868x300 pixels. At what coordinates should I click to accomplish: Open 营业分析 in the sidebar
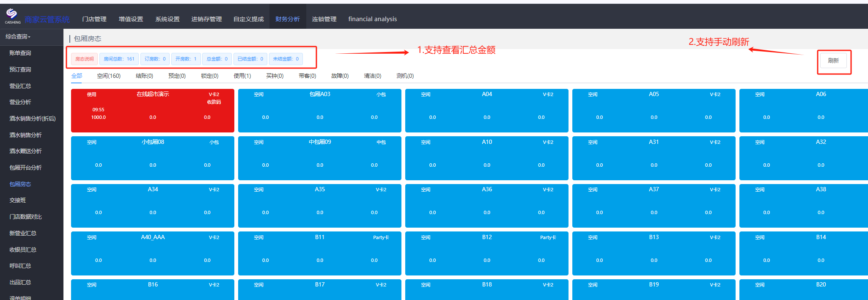(x=20, y=102)
